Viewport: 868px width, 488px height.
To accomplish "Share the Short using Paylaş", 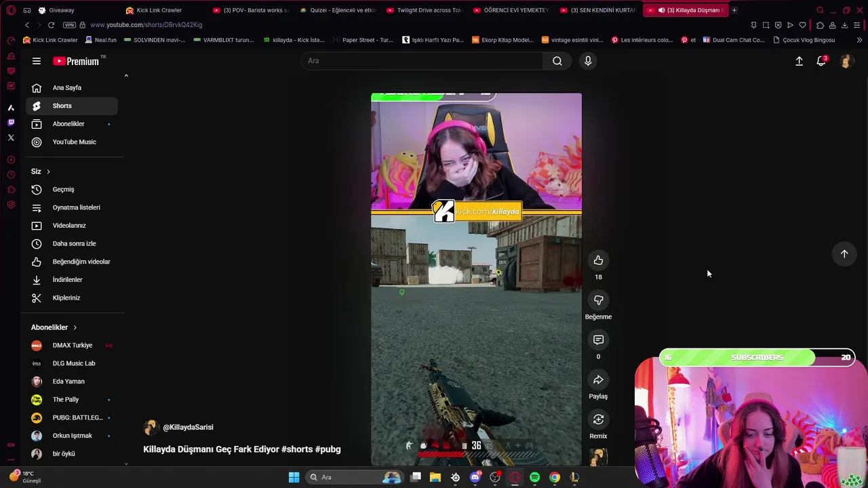I will tap(598, 380).
